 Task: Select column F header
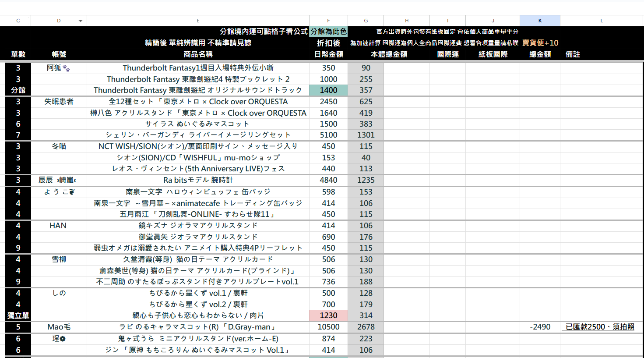tap(328, 21)
